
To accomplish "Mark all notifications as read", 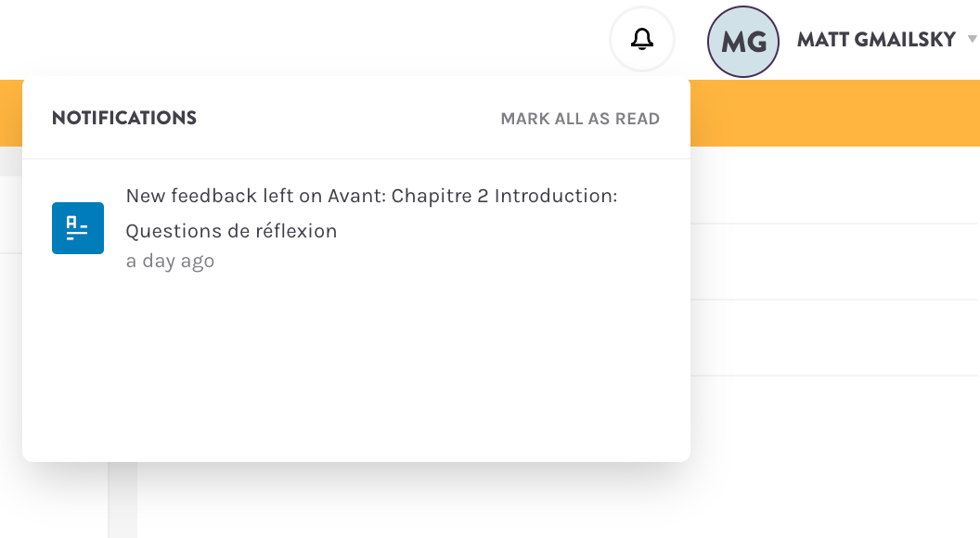I will [580, 119].
